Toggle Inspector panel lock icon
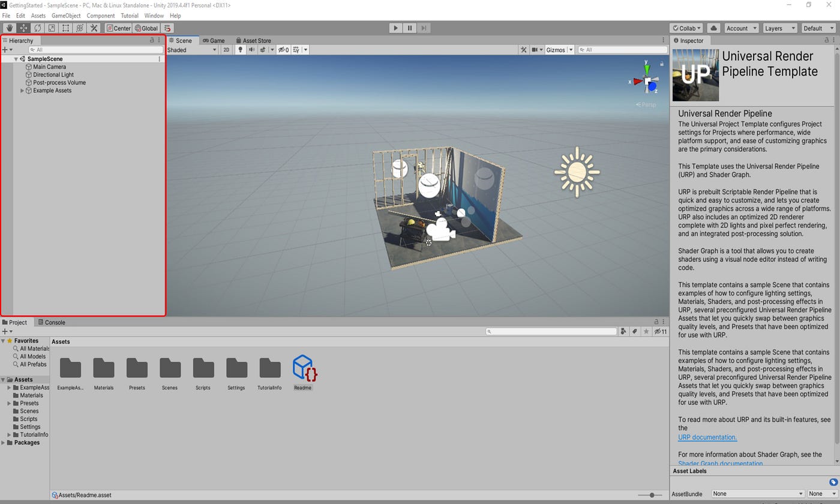 [827, 40]
